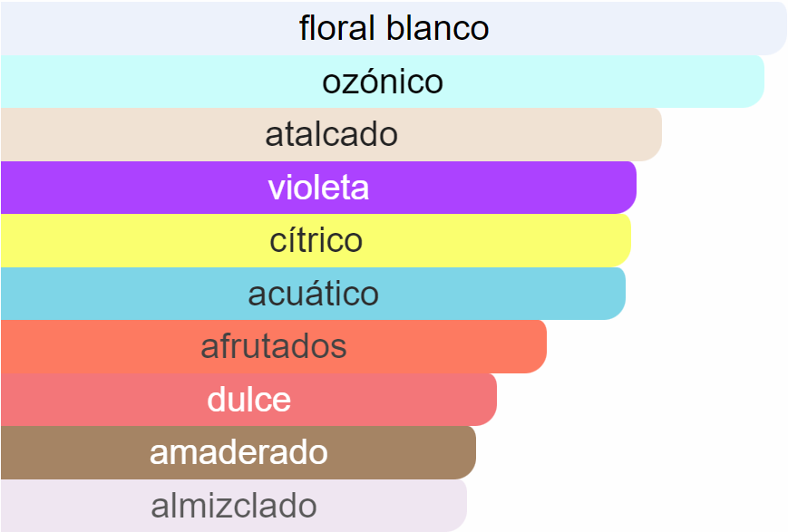Image resolution: width=788 pixels, height=532 pixels.
Task: Click the "cítrico" text label
Action: click(316, 240)
